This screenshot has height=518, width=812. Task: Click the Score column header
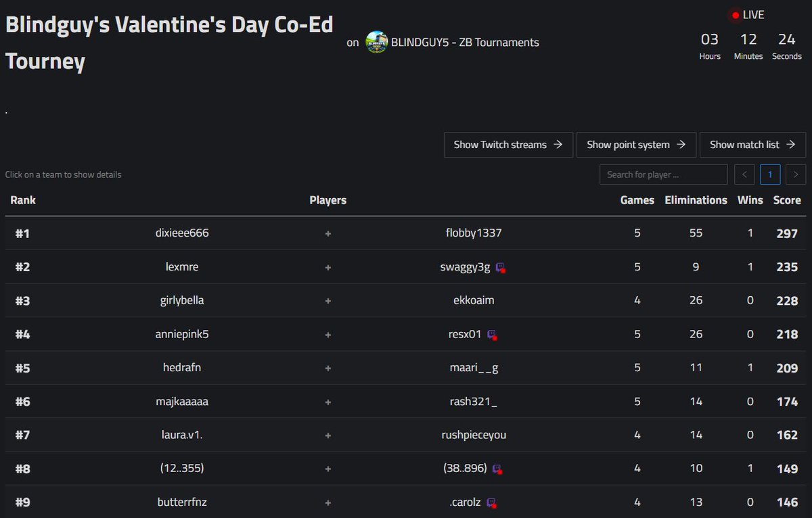tap(787, 200)
